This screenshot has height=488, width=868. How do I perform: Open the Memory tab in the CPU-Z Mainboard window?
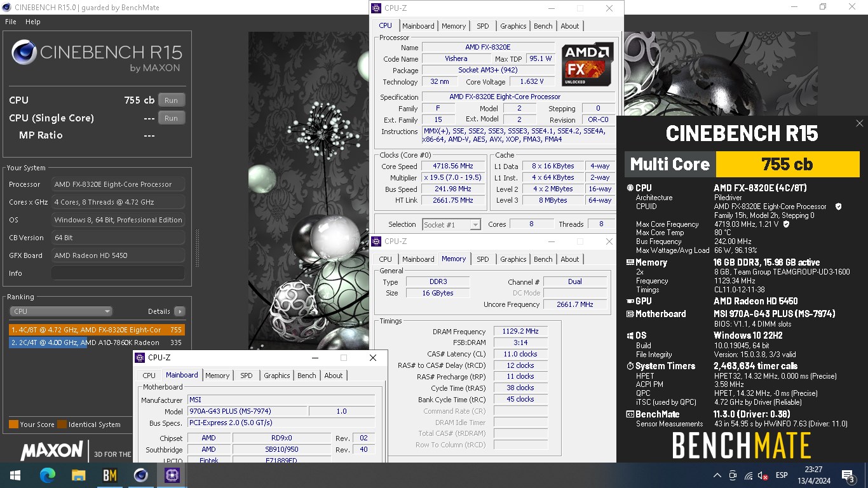217,376
